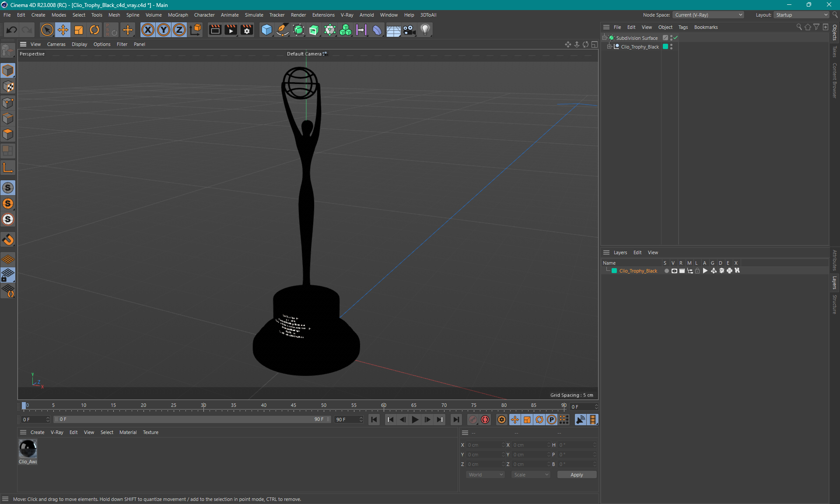This screenshot has width=840, height=504.
Task: Toggle the X axis lock
Action: pyautogui.click(x=148, y=30)
